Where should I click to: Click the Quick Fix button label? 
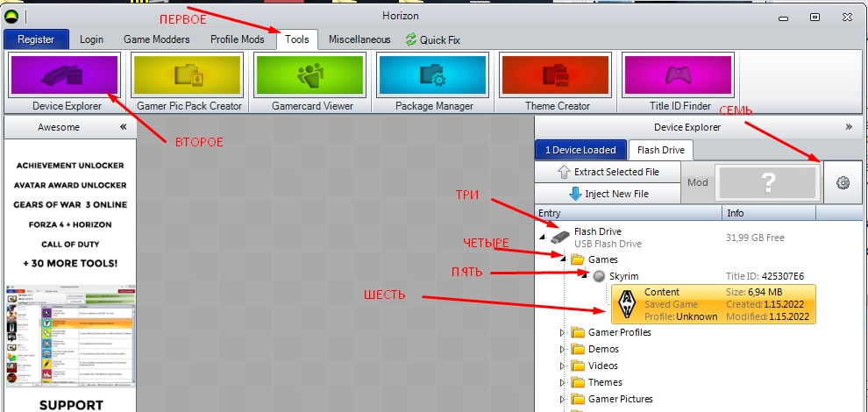coord(439,39)
